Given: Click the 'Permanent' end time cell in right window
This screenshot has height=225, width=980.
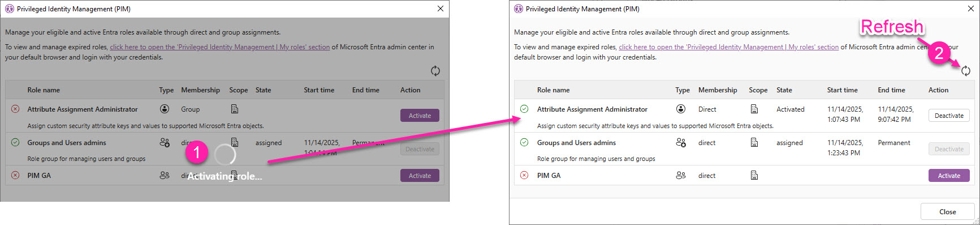Looking at the screenshot, I should tap(893, 142).
